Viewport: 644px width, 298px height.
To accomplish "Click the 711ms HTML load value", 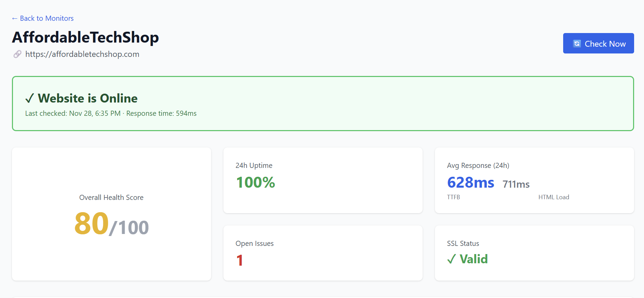I will click(x=516, y=184).
